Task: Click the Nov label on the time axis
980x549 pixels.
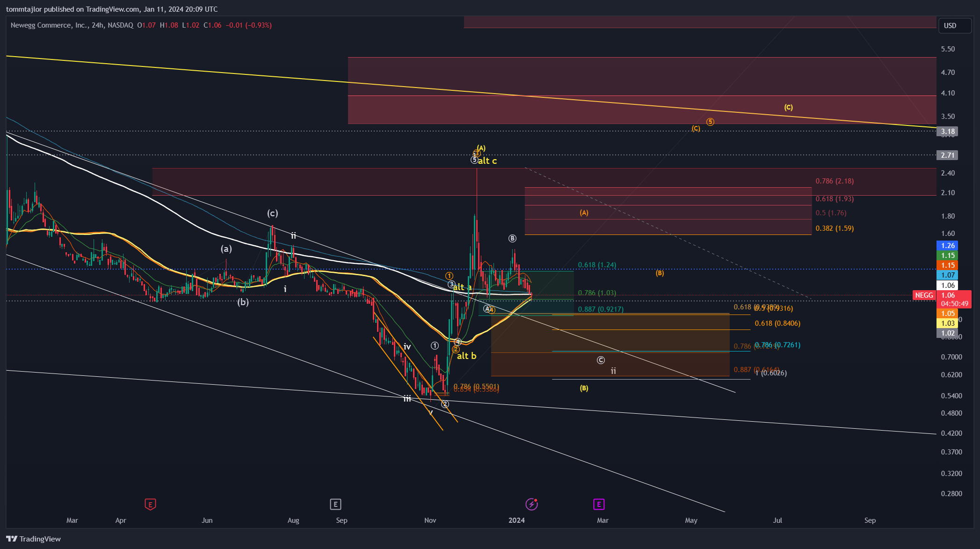Action: [430, 520]
